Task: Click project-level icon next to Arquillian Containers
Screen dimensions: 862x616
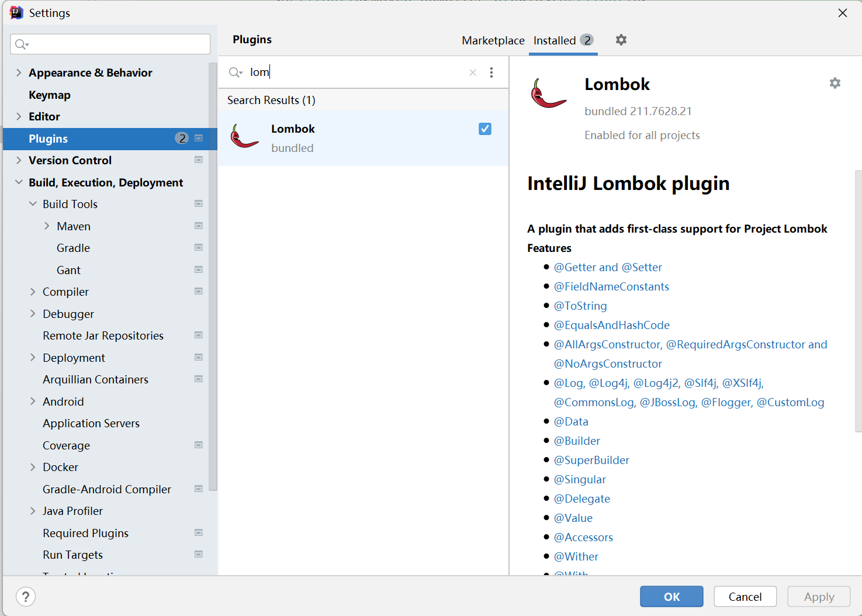Action: [x=199, y=379]
